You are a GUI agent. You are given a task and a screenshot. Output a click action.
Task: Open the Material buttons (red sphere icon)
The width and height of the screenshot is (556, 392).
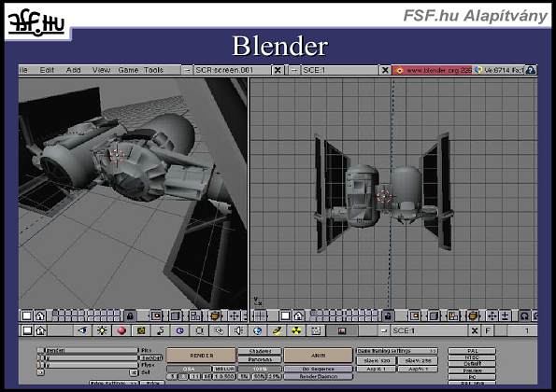pyautogui.click(x=121, y=330)
